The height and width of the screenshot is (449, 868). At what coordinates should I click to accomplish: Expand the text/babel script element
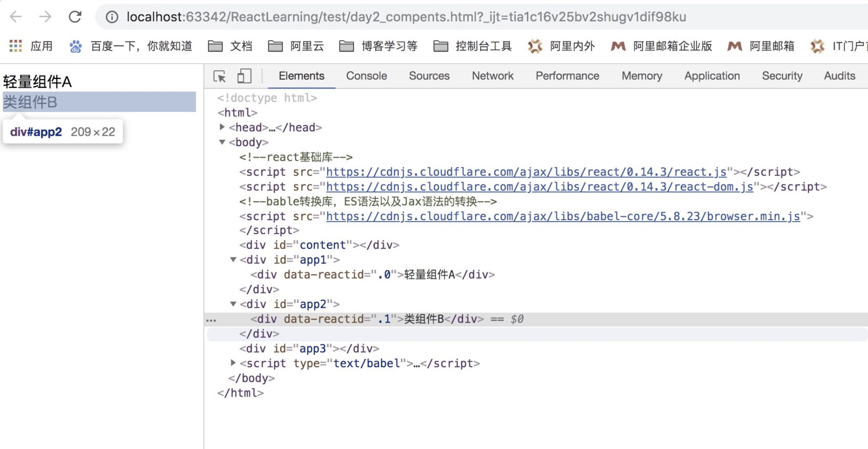233,363
